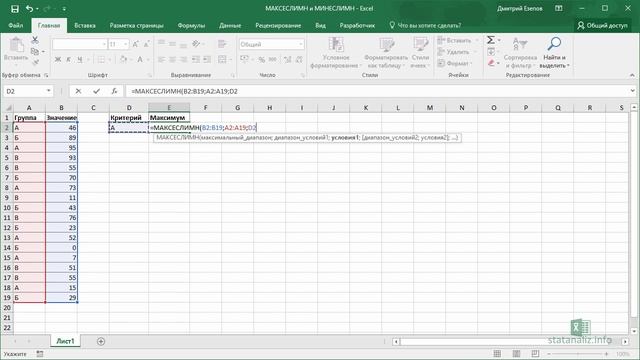Click the Select All corner triangle
640x360 pixels.
(x=7, y=108)
